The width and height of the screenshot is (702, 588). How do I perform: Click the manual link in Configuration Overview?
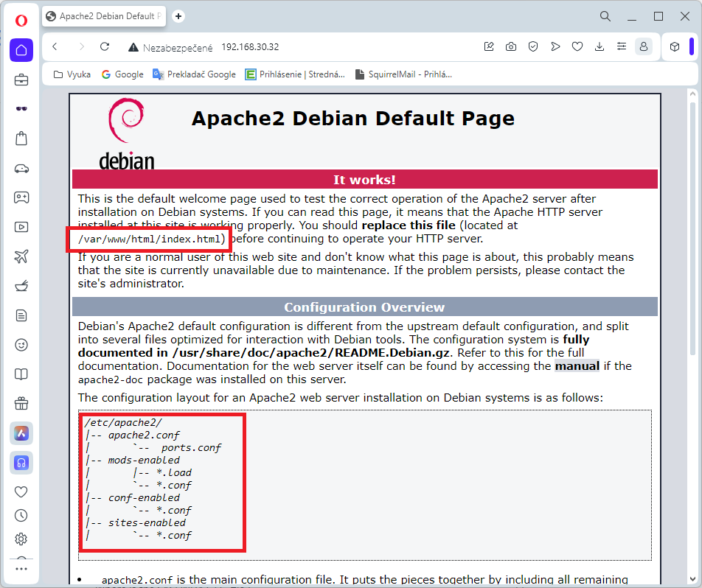(577, 366)
